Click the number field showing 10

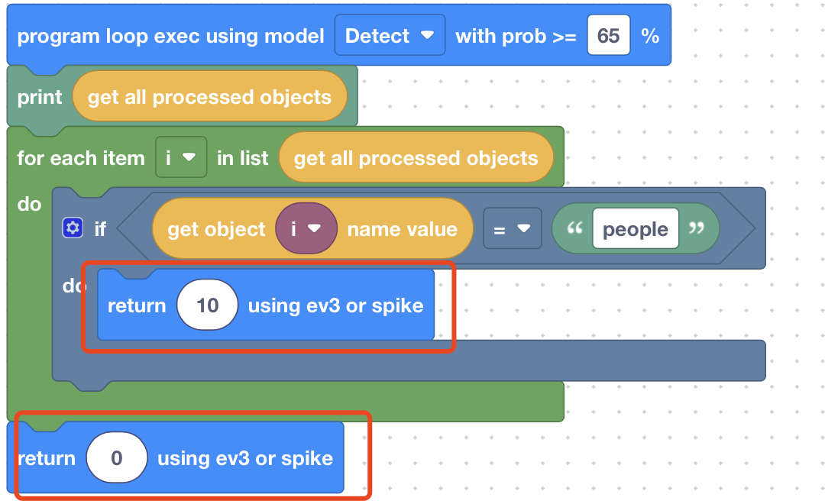pyautogui.click(x=207, y=305)
